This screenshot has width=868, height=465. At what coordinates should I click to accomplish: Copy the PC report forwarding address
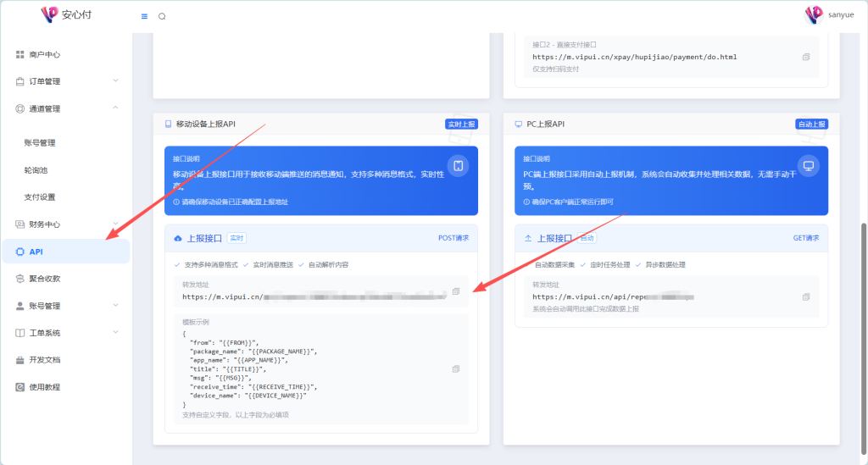[x=806, y=296]
